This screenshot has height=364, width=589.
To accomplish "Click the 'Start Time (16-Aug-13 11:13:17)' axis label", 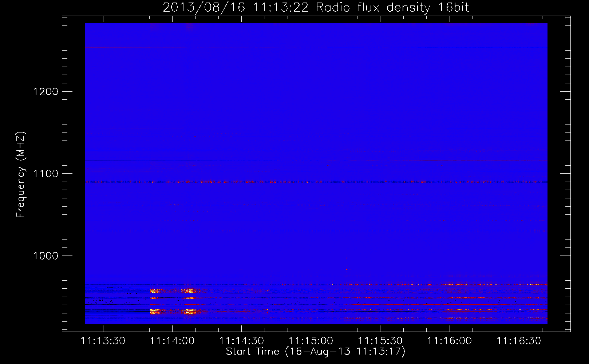I will coord(316,352).
